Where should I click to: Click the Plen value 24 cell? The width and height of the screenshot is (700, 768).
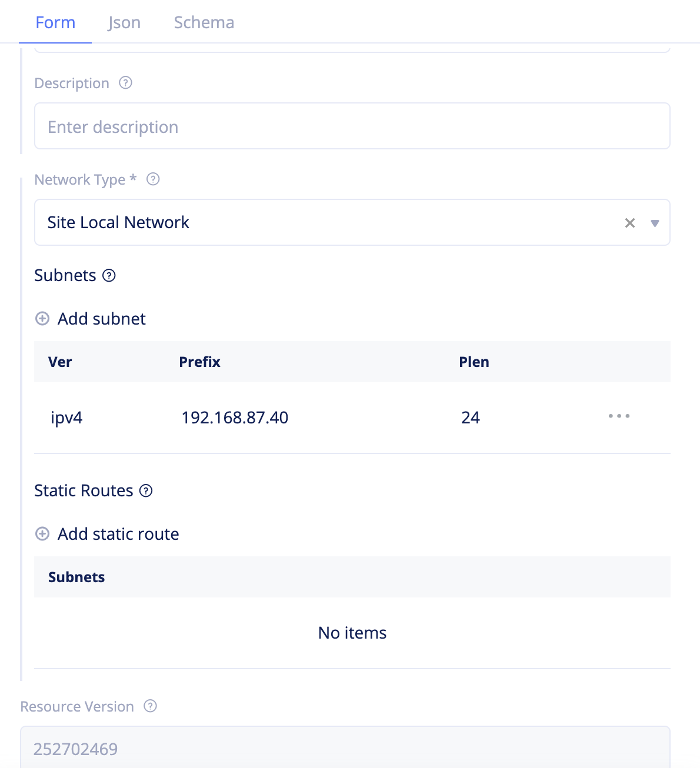[471, 418]
